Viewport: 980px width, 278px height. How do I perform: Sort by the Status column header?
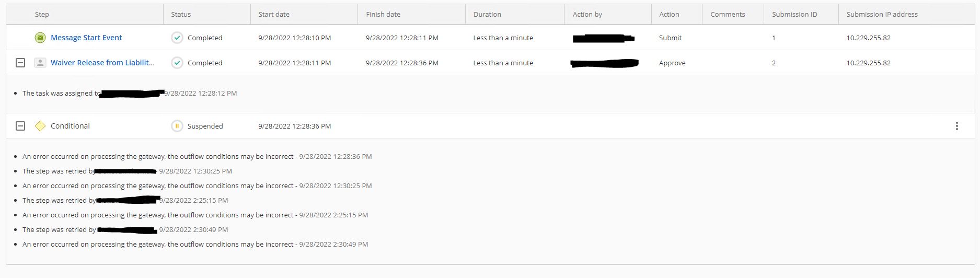pyautogui.click(x=181, y=14)
